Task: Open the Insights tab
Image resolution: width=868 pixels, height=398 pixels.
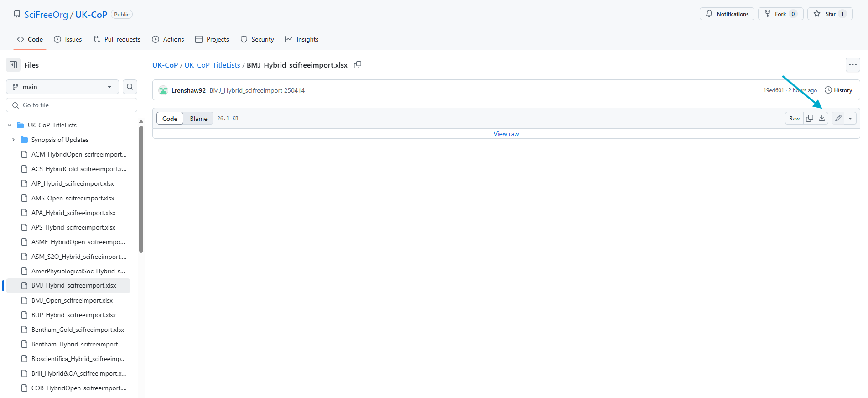Action: tap(302, 39)
